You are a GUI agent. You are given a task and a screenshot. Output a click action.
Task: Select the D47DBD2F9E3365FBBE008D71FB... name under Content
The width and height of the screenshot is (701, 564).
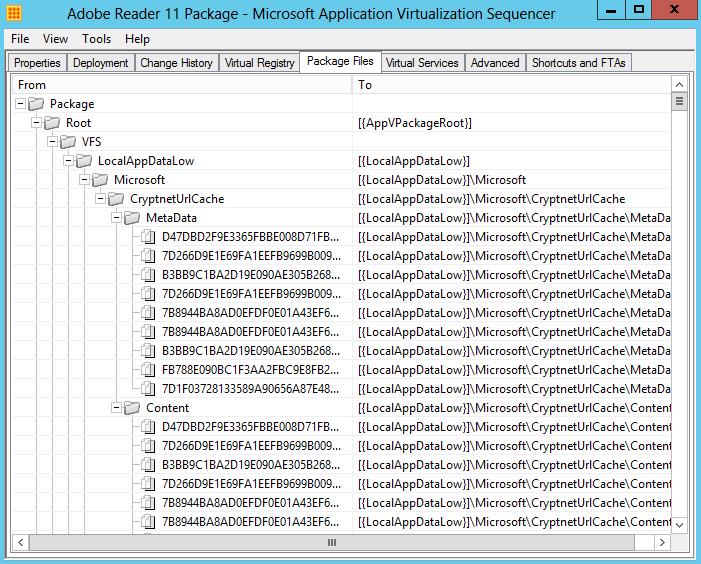click(250, 427)
